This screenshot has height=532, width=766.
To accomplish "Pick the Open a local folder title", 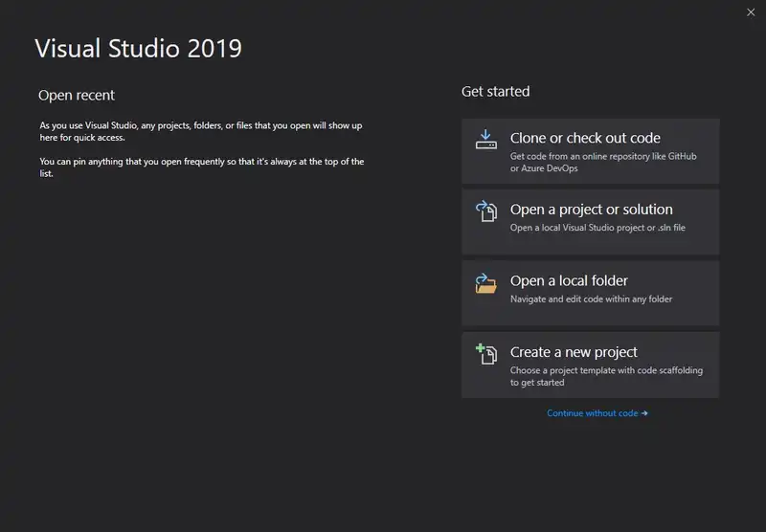I will 569,280.
